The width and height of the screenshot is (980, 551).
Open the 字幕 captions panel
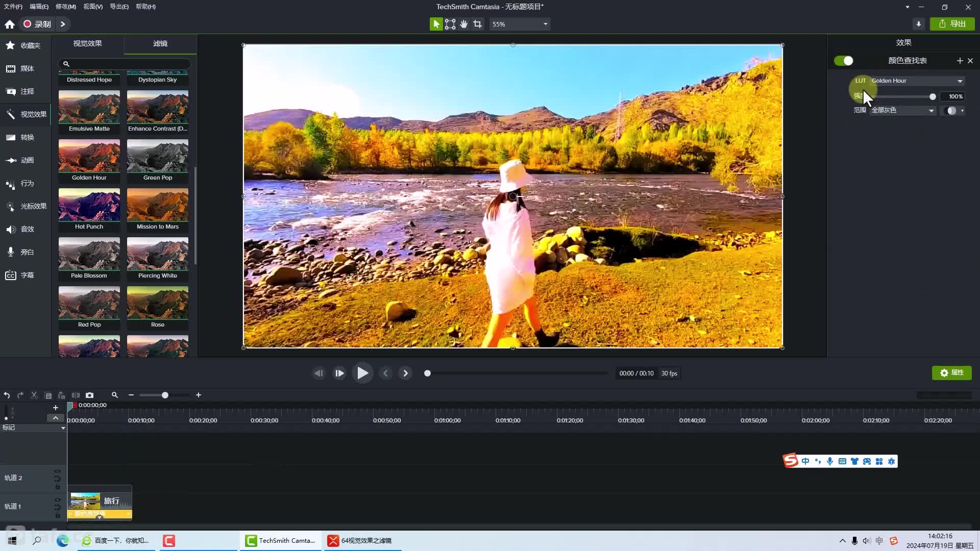tap(26, 275)
